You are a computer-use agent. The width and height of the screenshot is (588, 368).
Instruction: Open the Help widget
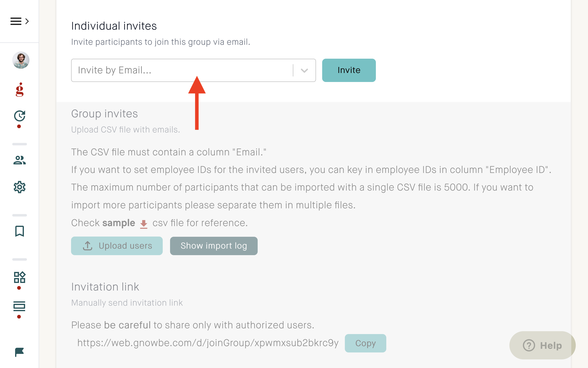[x=542, y=345]
